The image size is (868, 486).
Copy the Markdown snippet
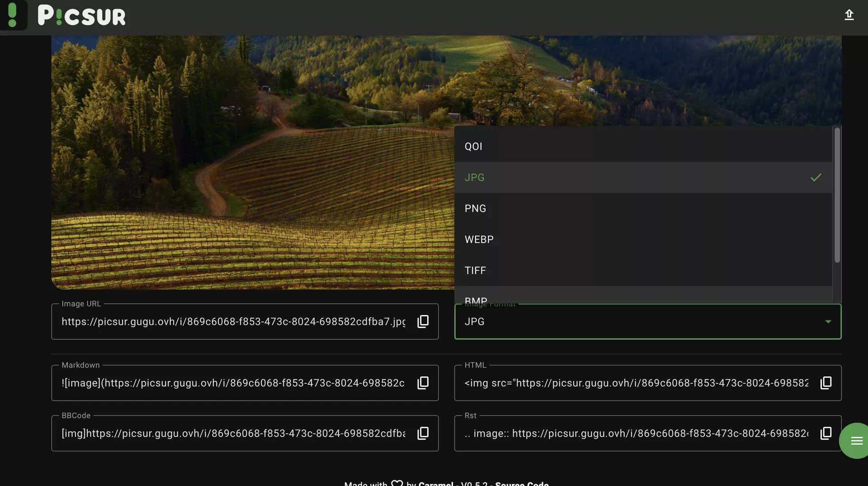[423, 383]
